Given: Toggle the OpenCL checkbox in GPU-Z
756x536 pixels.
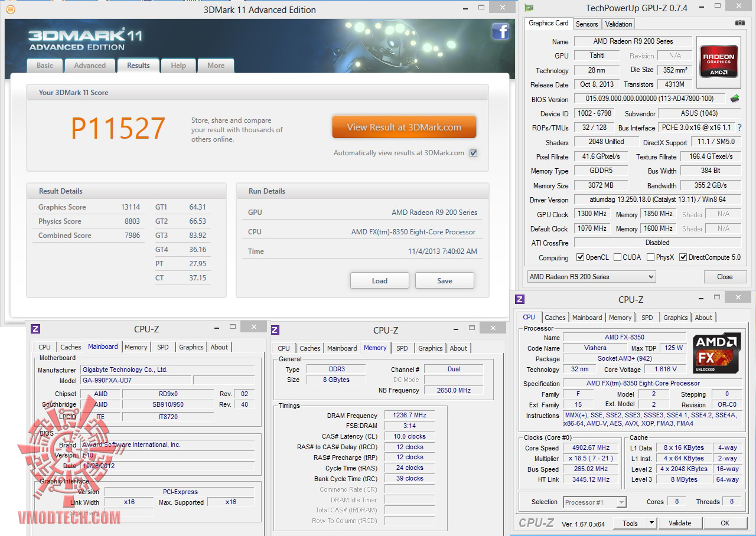Looking at the screenshot, I should click(x=580, y=257).
